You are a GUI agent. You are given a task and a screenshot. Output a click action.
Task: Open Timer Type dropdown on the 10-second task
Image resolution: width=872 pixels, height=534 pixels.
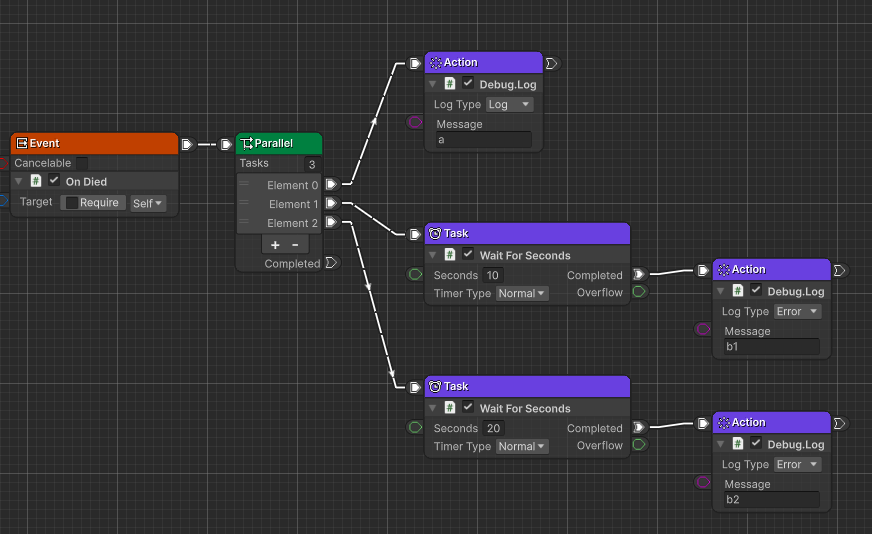click(x=522, y=293)
